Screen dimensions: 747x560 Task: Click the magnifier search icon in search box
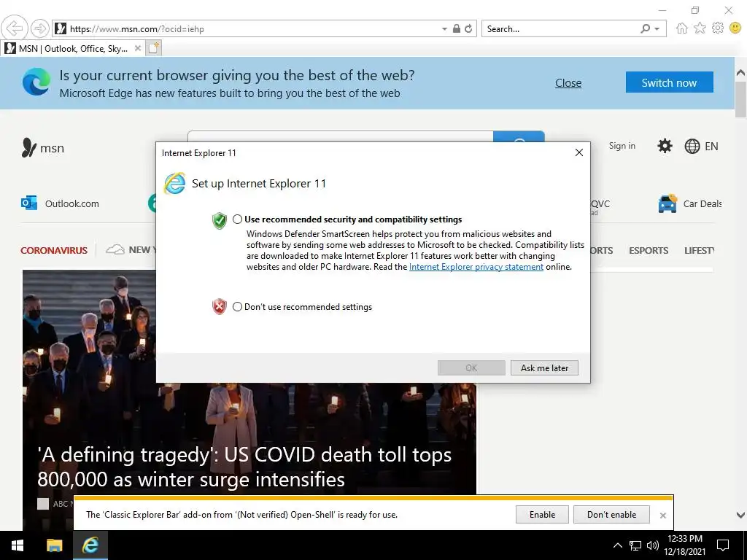(x=645, y=28)
